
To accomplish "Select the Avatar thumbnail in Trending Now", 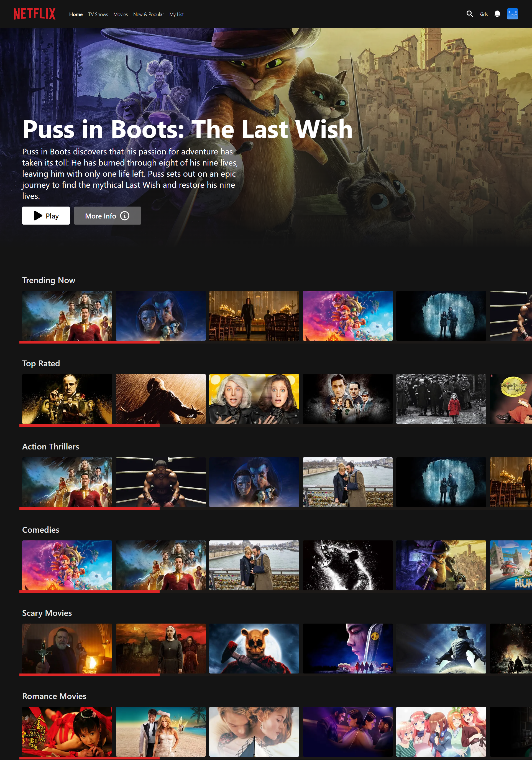I will pos(161,316).
